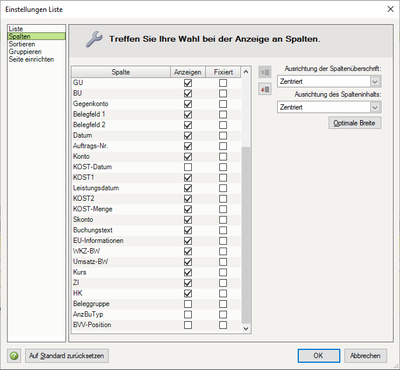Image resolution: width=400 pixels, height=370 pixels.
Task: Click the scroll down arrow of the column list
Action: 246,328
